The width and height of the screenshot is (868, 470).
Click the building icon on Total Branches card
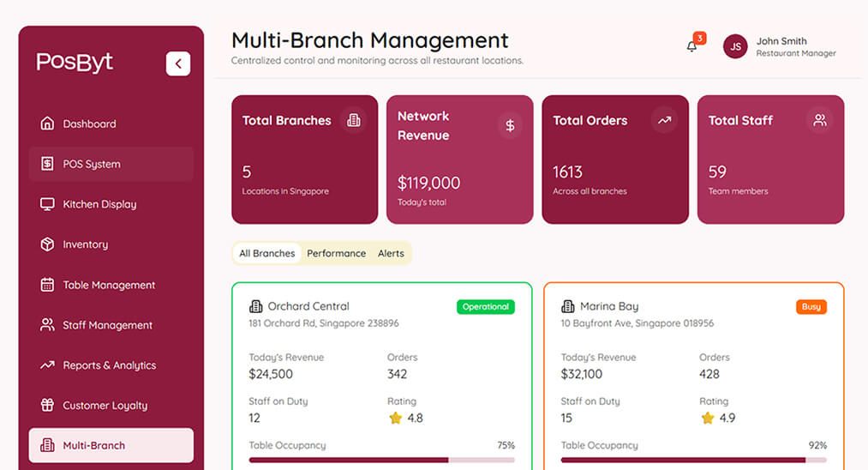(x=353, y=121)
